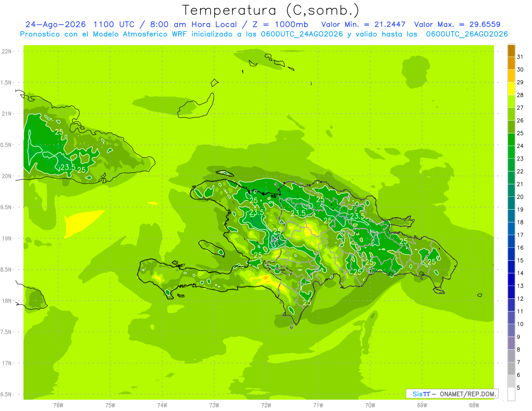Select the date text '24-Ago-2026'
The image size is (532, 411).
pos(55,24)
